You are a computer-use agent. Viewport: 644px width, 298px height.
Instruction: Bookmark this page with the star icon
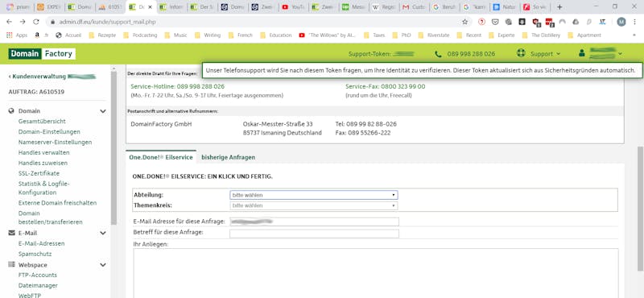pyautogui.click(x=465, y=22)
